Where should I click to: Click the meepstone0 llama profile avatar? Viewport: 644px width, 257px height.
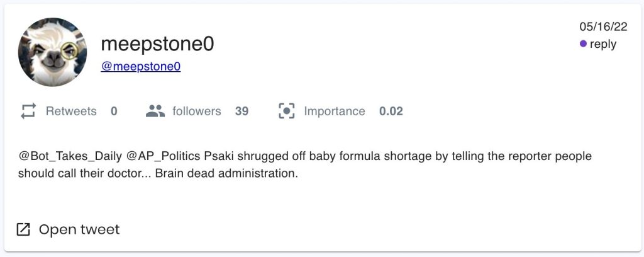(x=53, y=52)
